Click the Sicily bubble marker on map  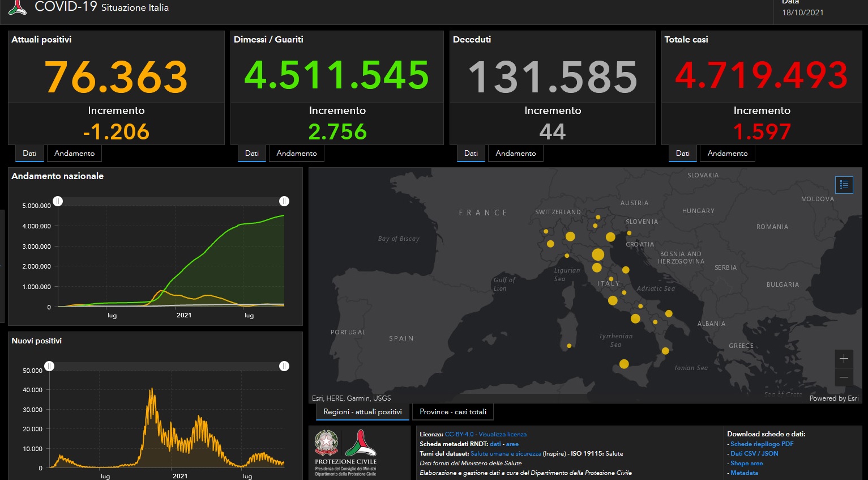624,364
